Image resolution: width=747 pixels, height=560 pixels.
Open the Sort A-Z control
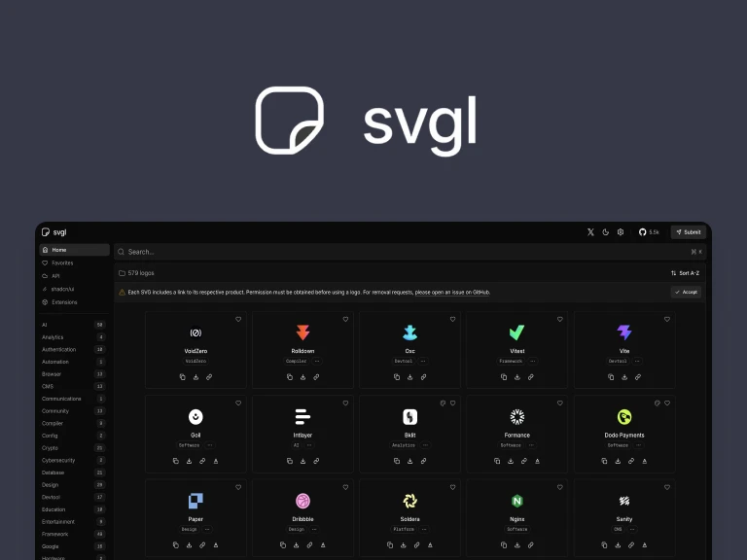(685, 273)
